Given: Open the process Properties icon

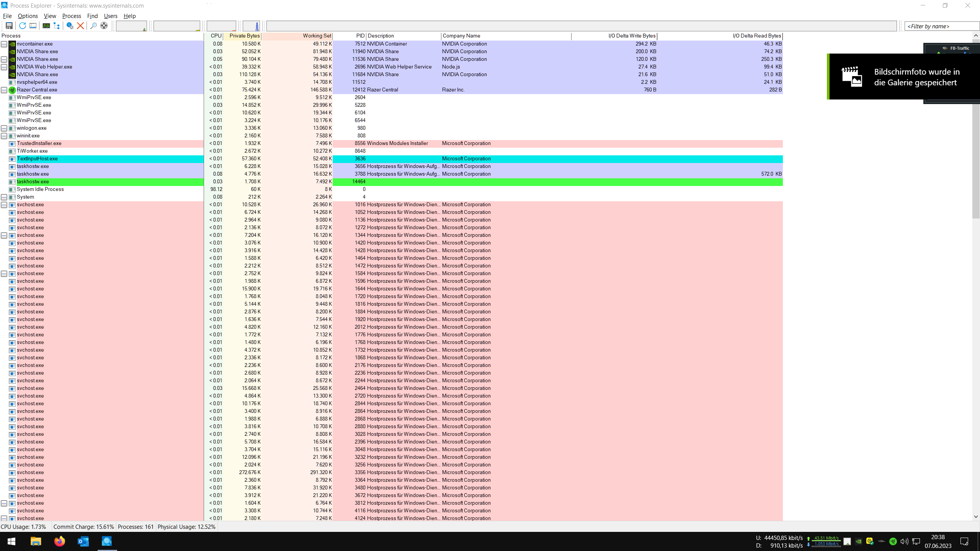Looking at the screenshot, I should (x=70, y=26).
